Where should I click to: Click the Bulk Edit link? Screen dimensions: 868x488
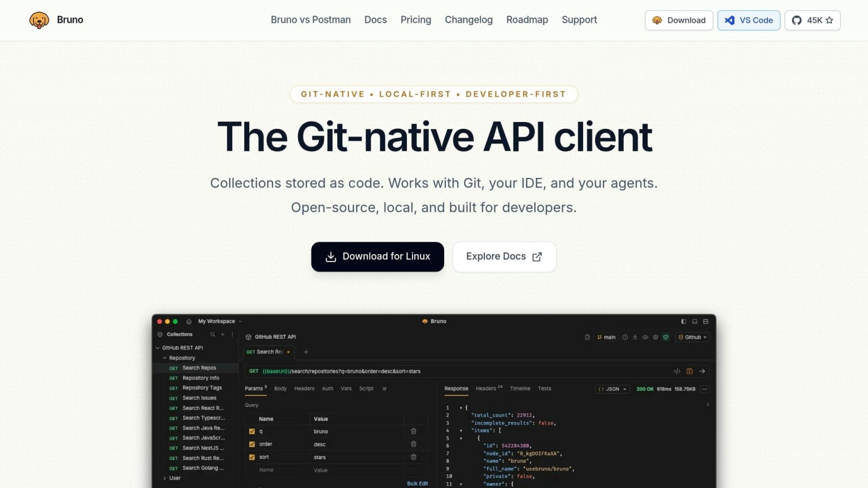click(x=418, y=483)
